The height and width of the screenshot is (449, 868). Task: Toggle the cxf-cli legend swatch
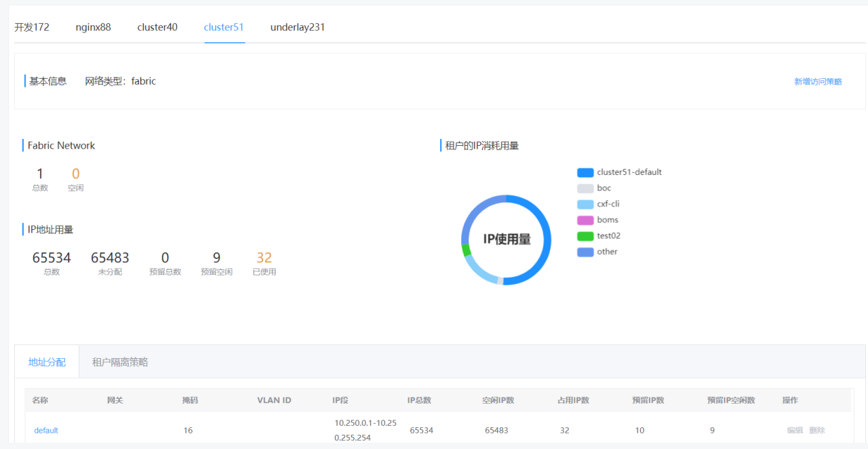585,204
